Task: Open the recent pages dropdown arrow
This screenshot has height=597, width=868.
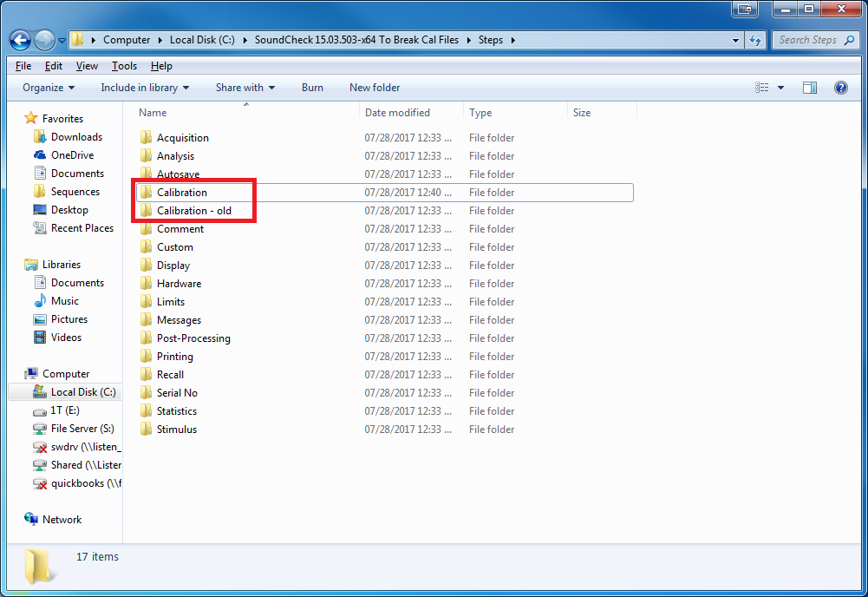Action: (62, 41)
